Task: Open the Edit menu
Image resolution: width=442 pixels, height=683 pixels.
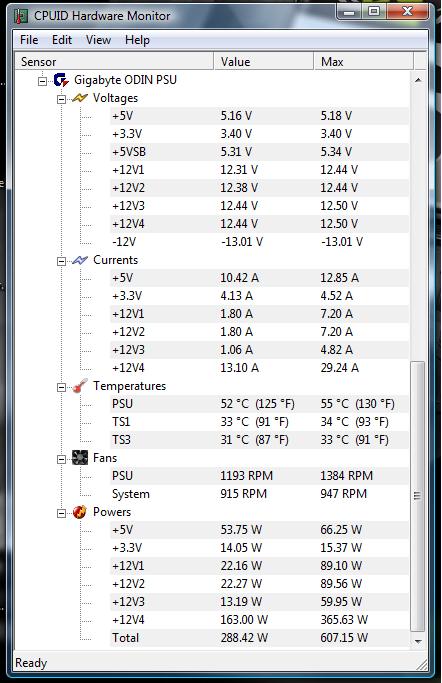Action: coord(62,40)
